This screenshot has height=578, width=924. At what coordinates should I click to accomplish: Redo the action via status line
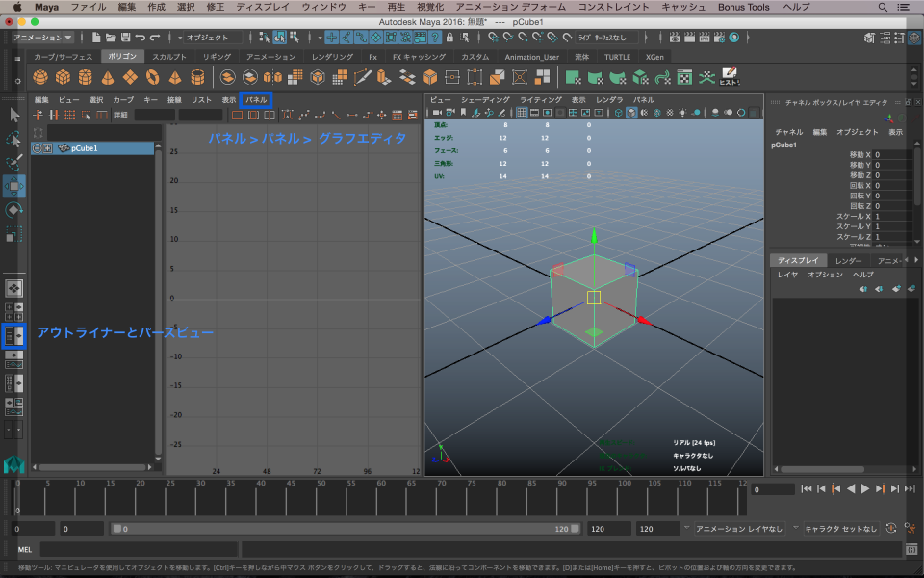155,38
